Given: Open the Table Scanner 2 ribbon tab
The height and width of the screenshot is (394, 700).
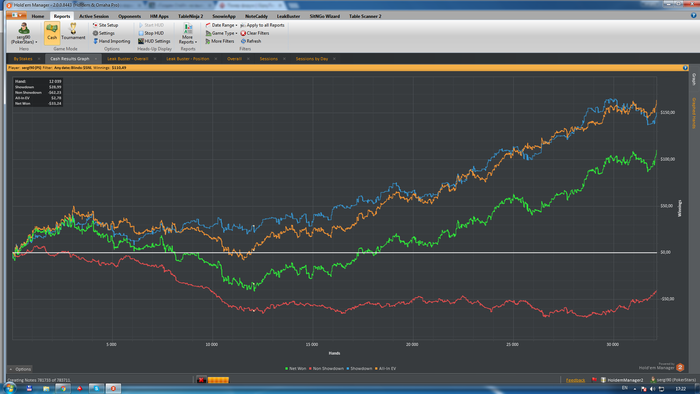Looking at the screenshot, I should pyautogui.click(x=365, y=16).
